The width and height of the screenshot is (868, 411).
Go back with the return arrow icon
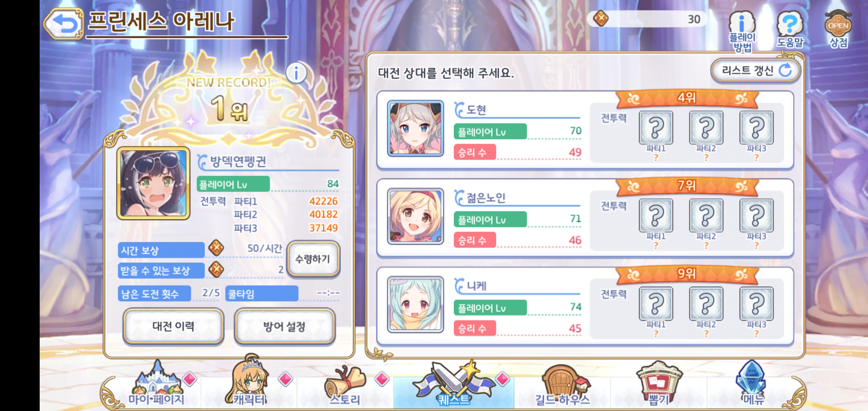pos(63,24)
